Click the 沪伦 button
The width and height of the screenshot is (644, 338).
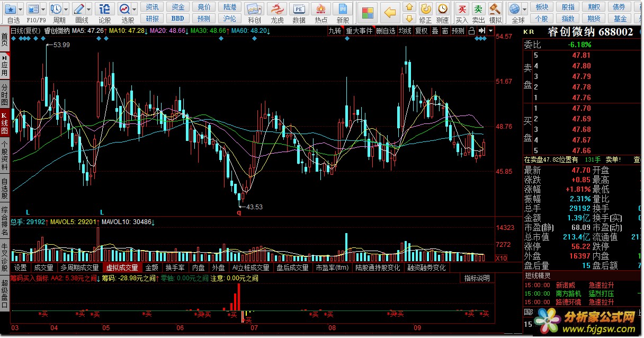[230, 19]
